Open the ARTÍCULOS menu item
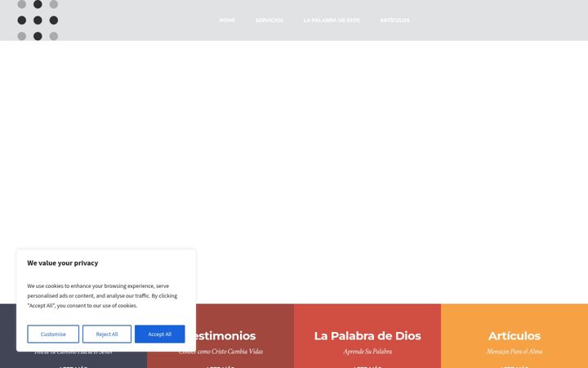 click(395, 20)
